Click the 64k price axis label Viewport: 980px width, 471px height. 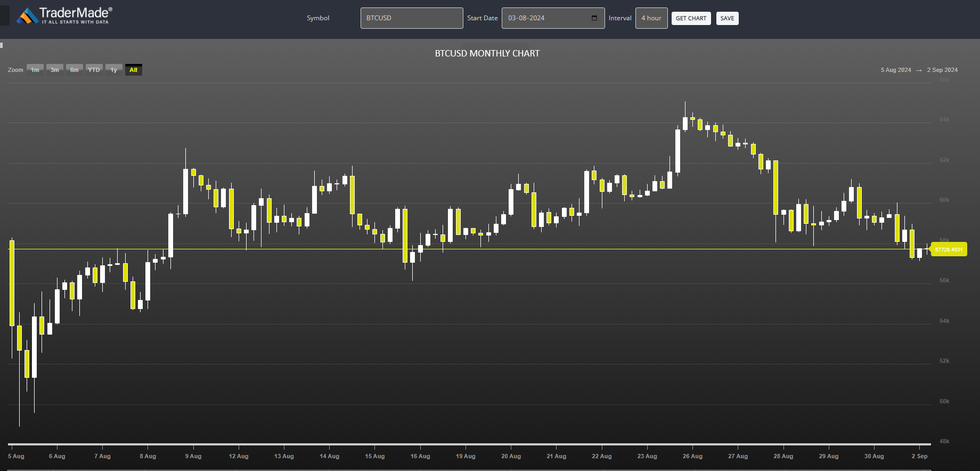944,119
